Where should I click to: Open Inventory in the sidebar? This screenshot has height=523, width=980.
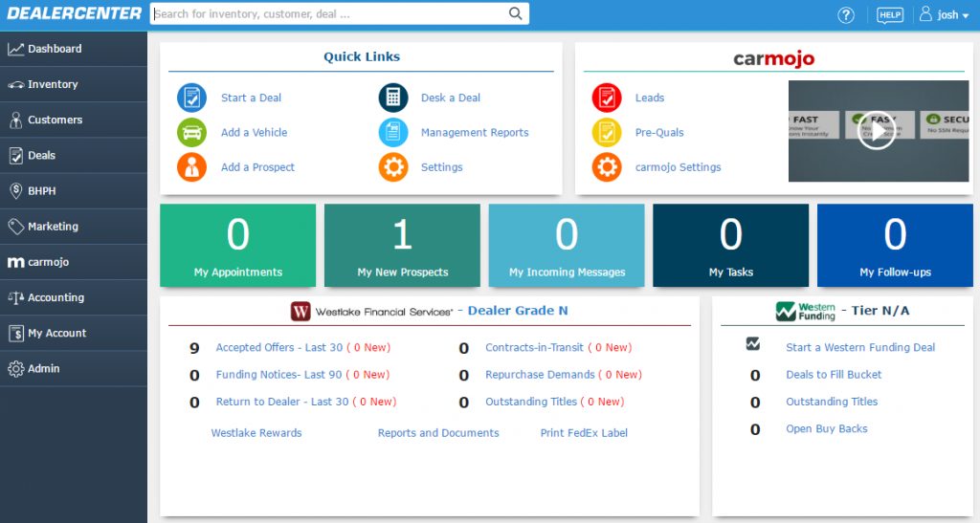(x=74, y=84)
